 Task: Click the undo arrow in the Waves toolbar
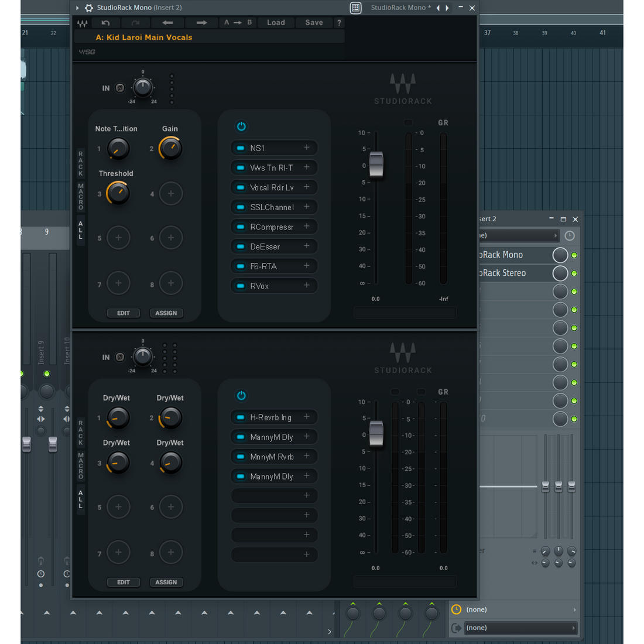point(105,23)
